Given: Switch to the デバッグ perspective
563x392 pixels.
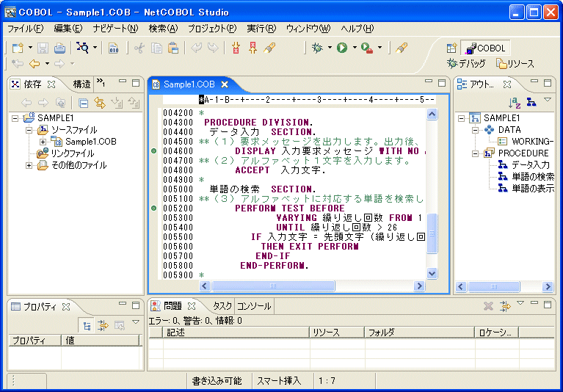Looking at the screenshot, I should (466, 64).
